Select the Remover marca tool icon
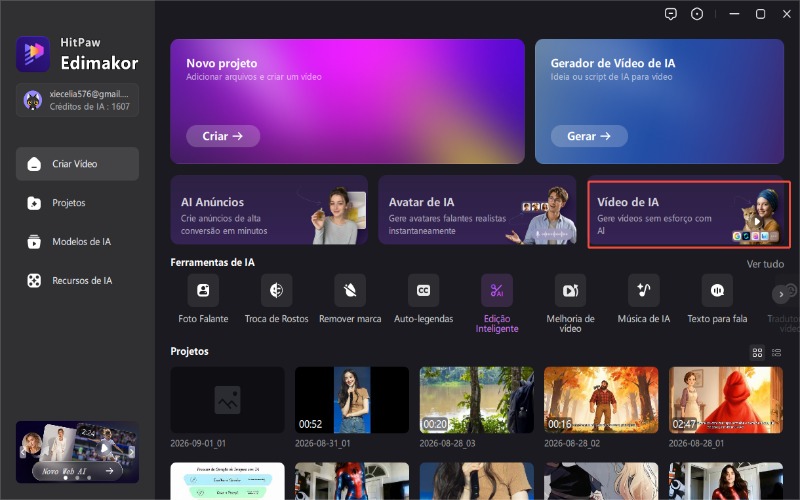800x500 pixels. point(350,290)
